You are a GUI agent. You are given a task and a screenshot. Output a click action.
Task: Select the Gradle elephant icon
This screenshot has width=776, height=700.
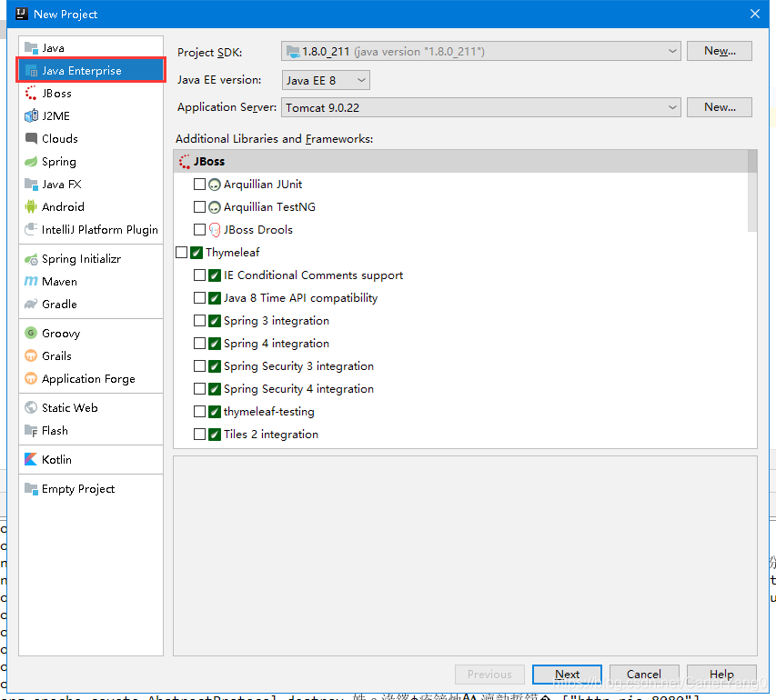click(31, 305)
